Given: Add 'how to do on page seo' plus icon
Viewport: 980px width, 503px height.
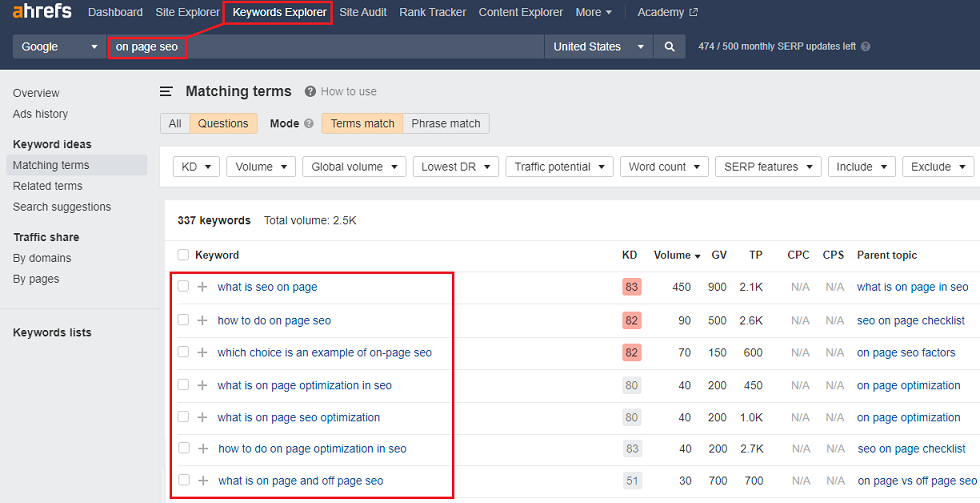Looking at the screenshot, I should (202, 321).
